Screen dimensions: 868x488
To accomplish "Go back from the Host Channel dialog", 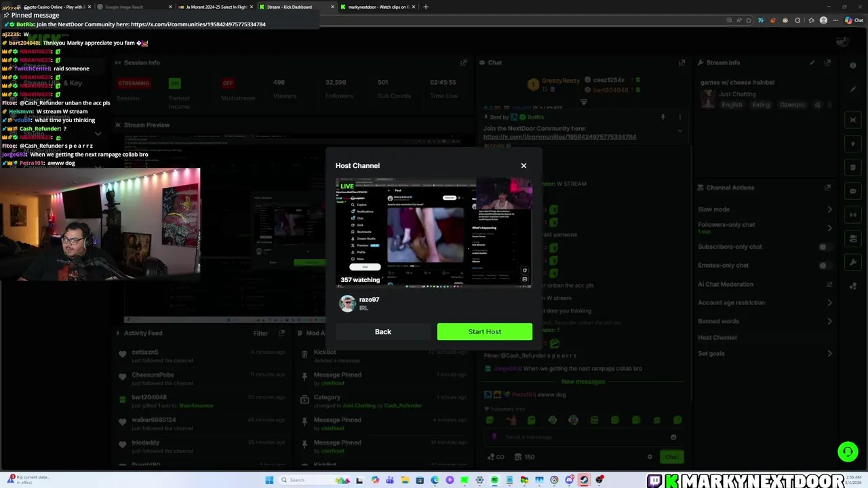I will [383, 331].
